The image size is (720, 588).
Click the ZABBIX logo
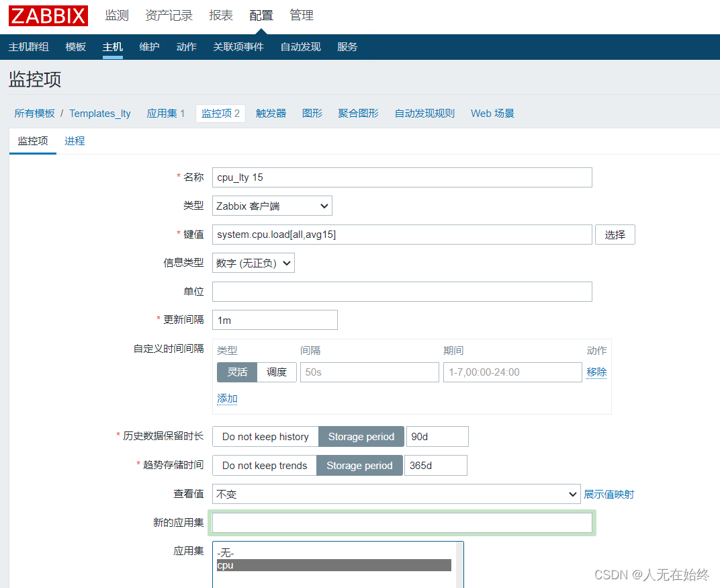tap(48, 15)
